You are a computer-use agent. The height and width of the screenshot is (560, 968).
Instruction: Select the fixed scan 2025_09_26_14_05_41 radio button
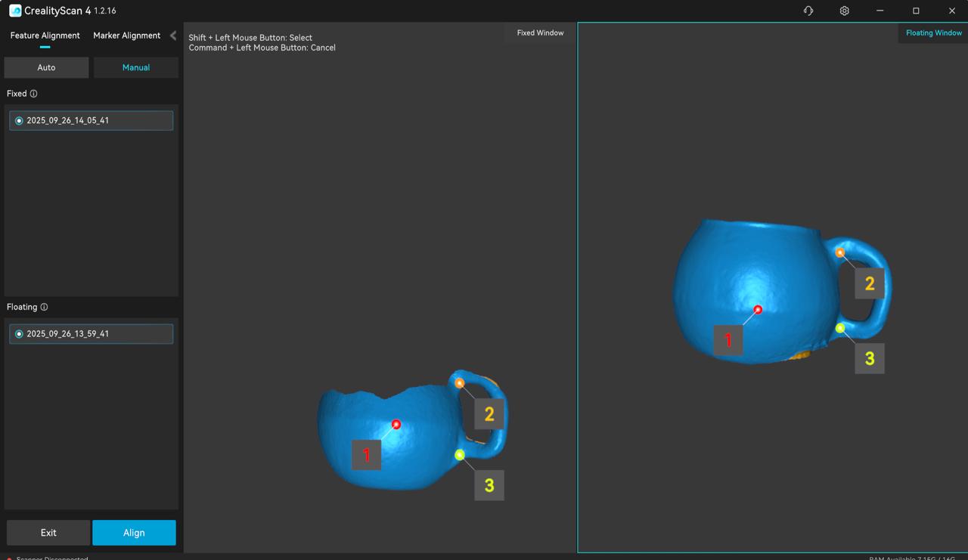click(x=19, y=121)
